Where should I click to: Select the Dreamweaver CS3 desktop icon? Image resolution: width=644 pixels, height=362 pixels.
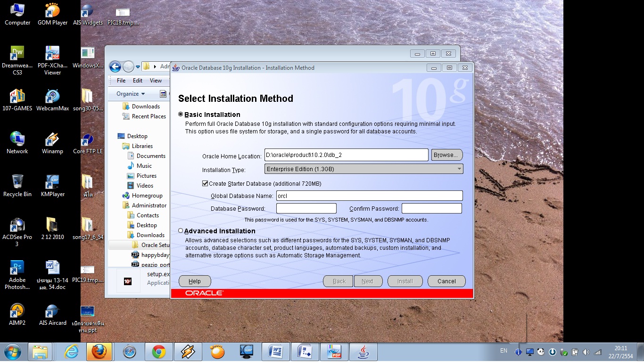point(17,61)
